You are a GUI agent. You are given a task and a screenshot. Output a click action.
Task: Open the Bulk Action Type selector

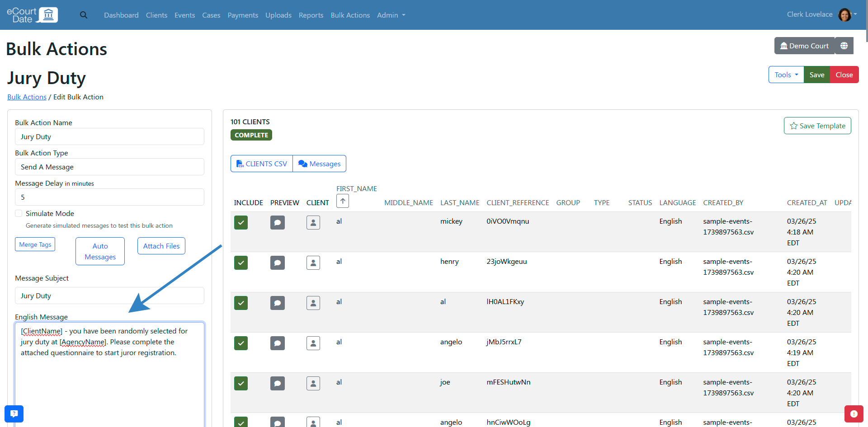coord(109,167)
